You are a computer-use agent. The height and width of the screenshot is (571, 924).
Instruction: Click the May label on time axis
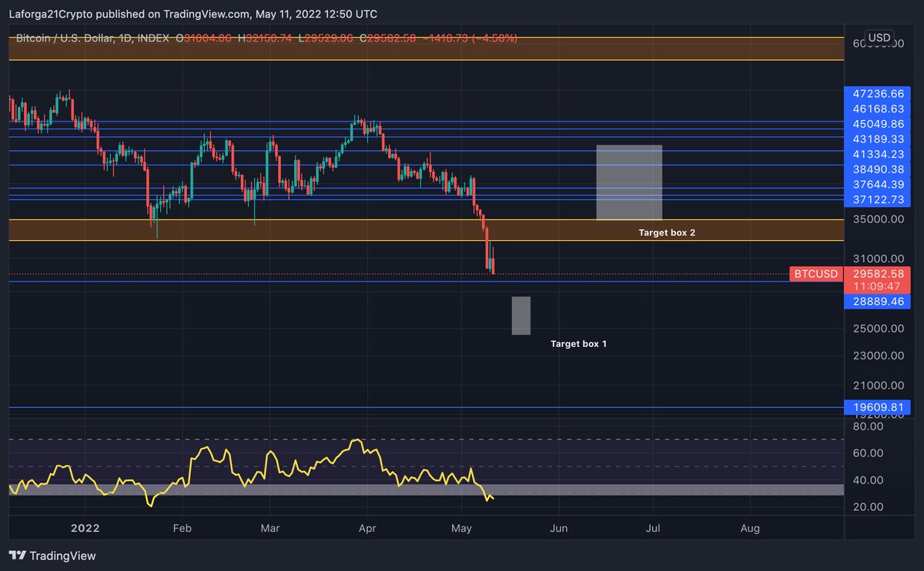tap(461, 529)
